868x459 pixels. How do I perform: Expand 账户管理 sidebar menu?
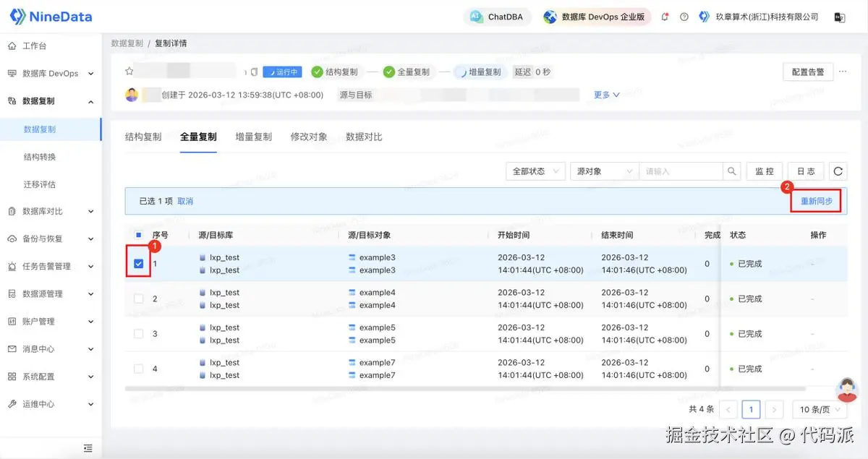(51, 321)
